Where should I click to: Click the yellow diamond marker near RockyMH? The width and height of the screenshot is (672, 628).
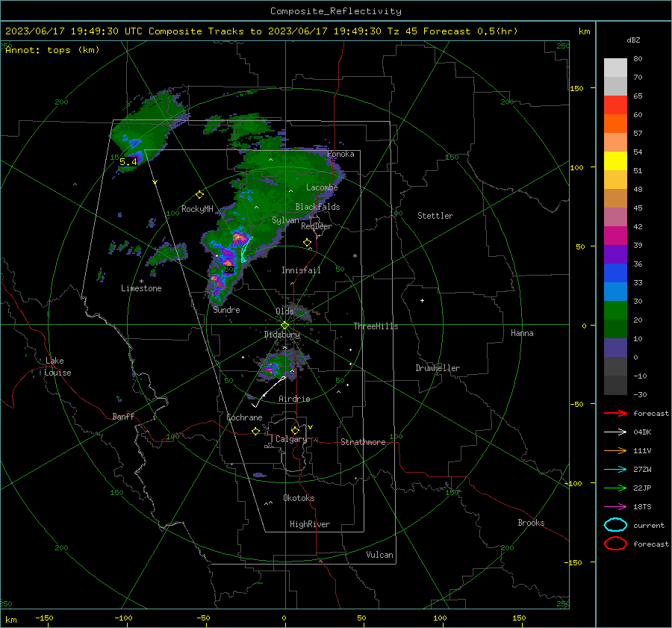pos(199,195)
